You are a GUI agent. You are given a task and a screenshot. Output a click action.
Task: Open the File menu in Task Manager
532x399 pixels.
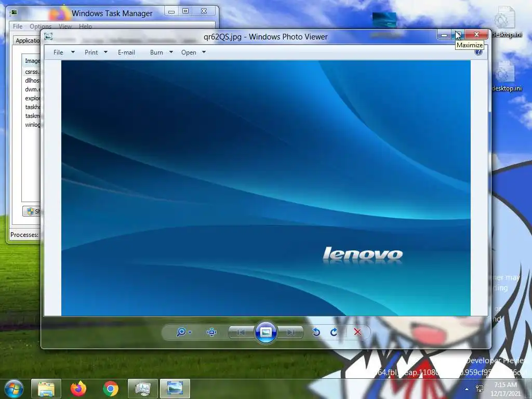(18, 26)
